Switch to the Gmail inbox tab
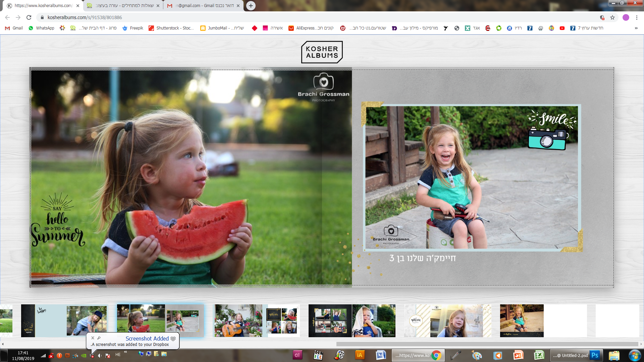The width and height of the screenshot is (644, 362). [203, 6]
